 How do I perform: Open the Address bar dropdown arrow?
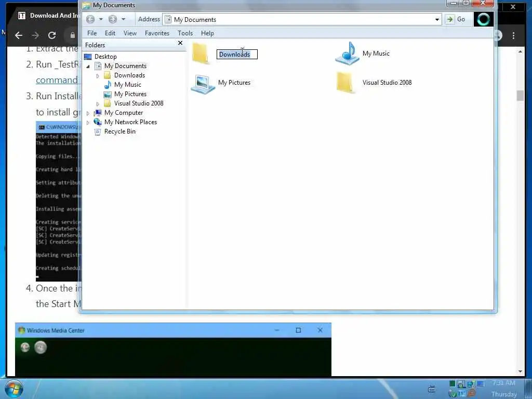437,20
